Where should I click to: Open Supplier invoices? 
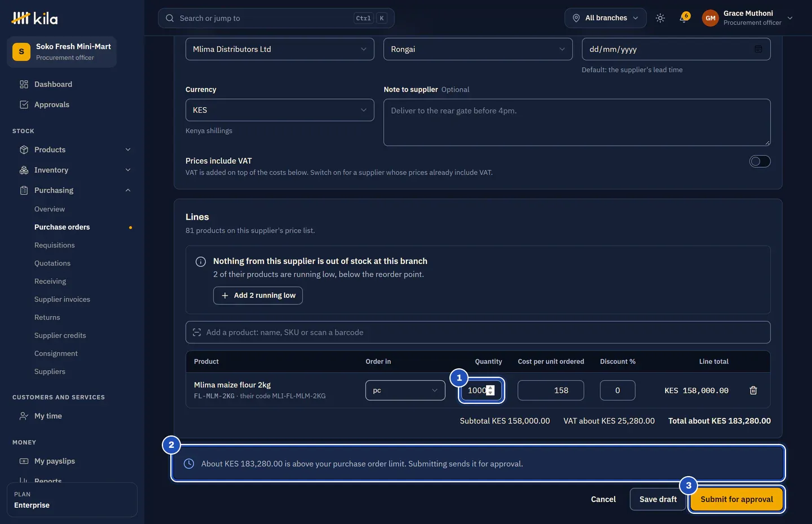(x=62, y=299)
